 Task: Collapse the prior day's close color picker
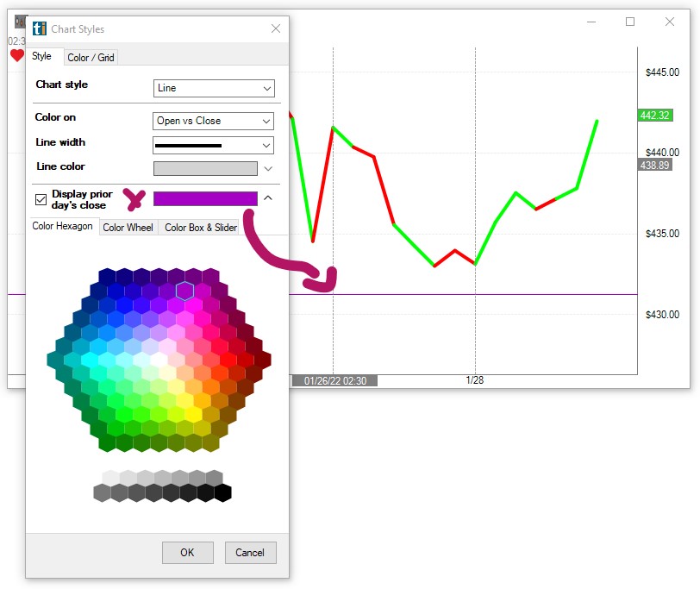268,198
